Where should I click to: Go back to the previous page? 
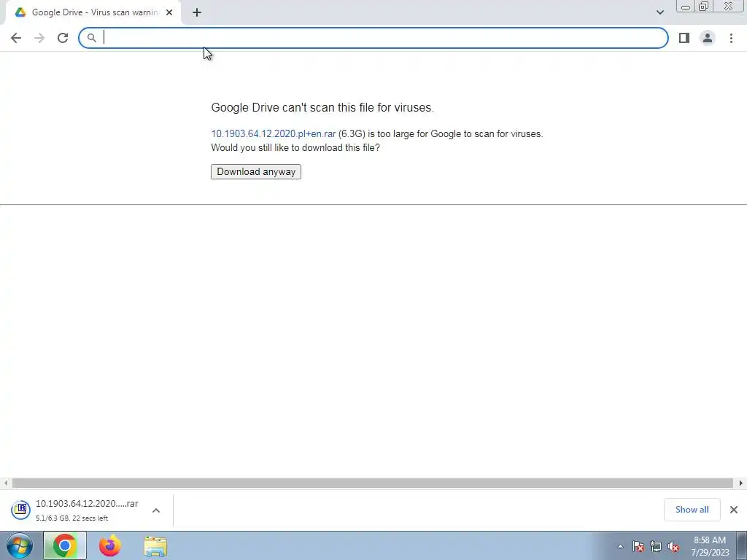pos(16,38)
